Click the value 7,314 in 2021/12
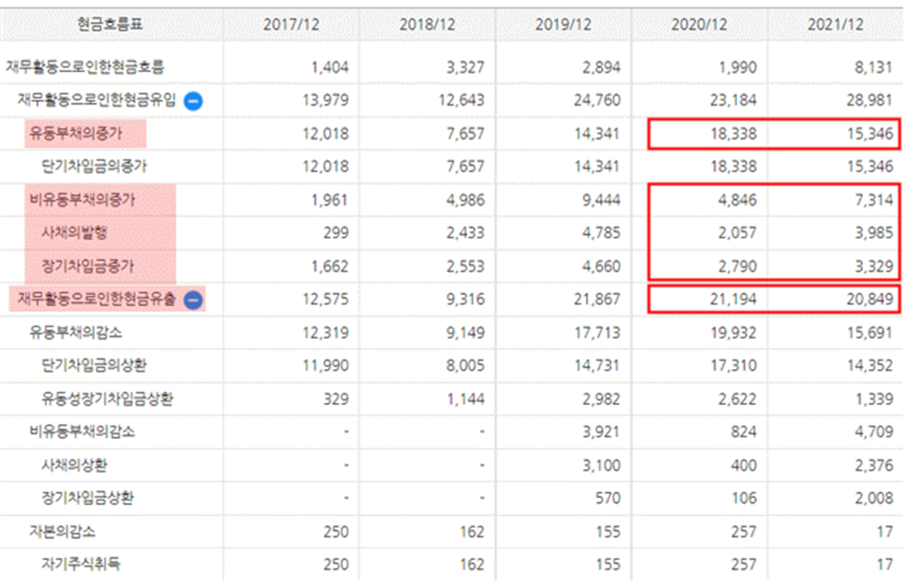The height and width of the screenshot is (588, 906). (874, 200)
